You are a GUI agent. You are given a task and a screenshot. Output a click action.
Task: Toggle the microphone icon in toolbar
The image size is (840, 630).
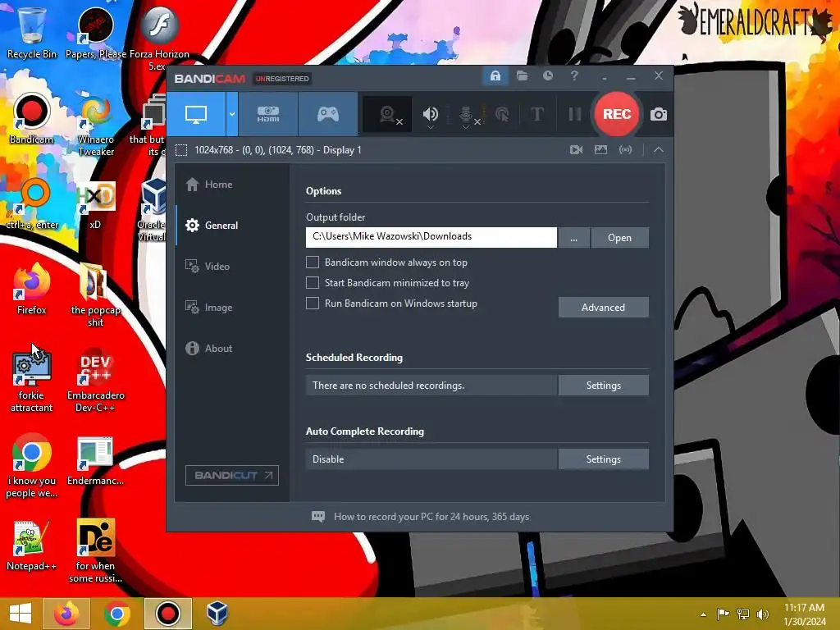pos(466,113)
